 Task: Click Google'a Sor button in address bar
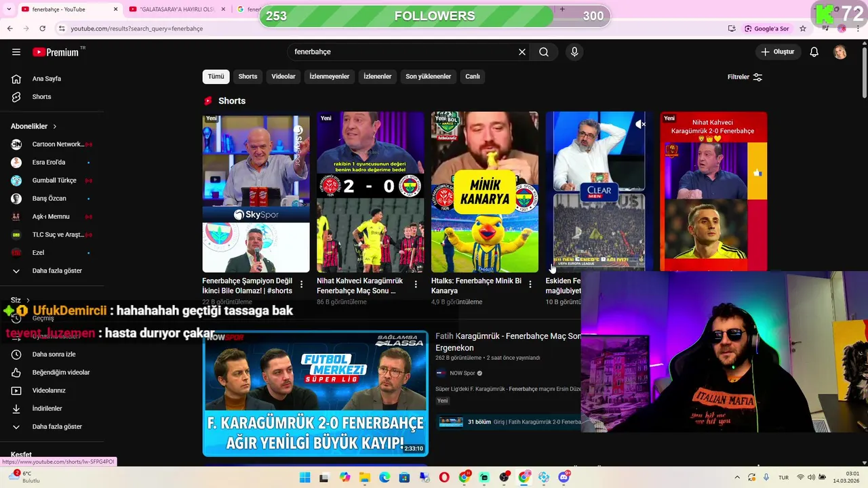pyautogui.click(x=767, y=28)
